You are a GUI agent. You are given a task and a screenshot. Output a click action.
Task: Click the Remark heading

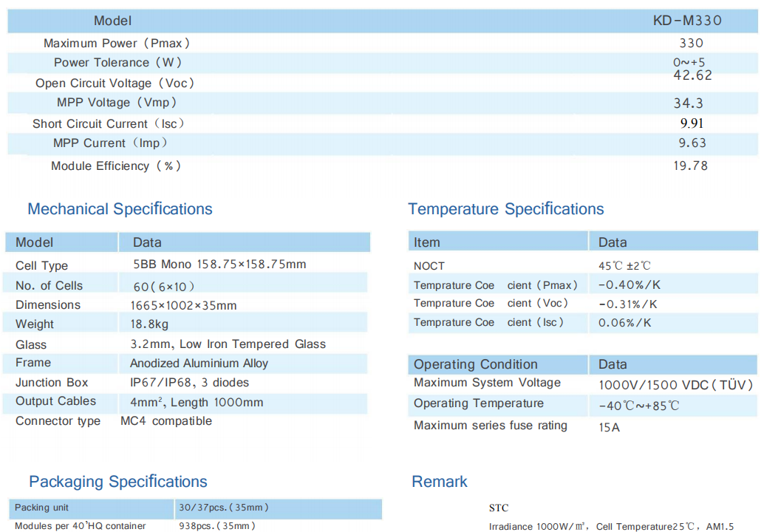click(440, 482)
